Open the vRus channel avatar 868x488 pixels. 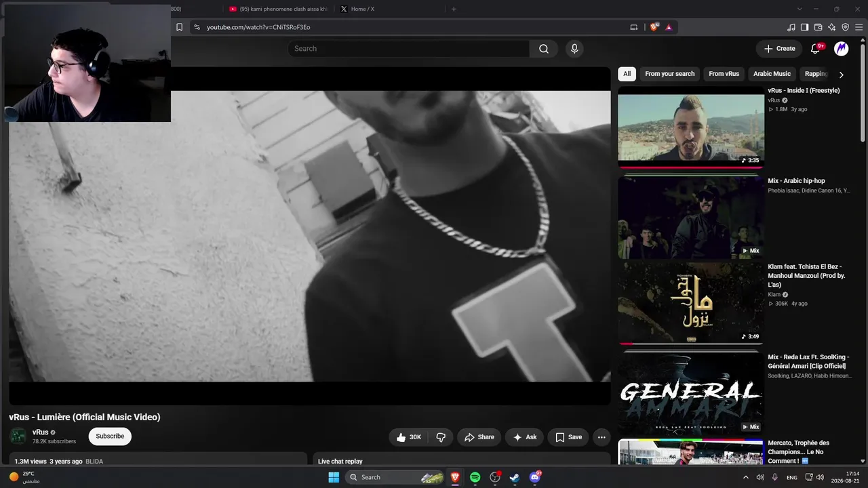18,436
